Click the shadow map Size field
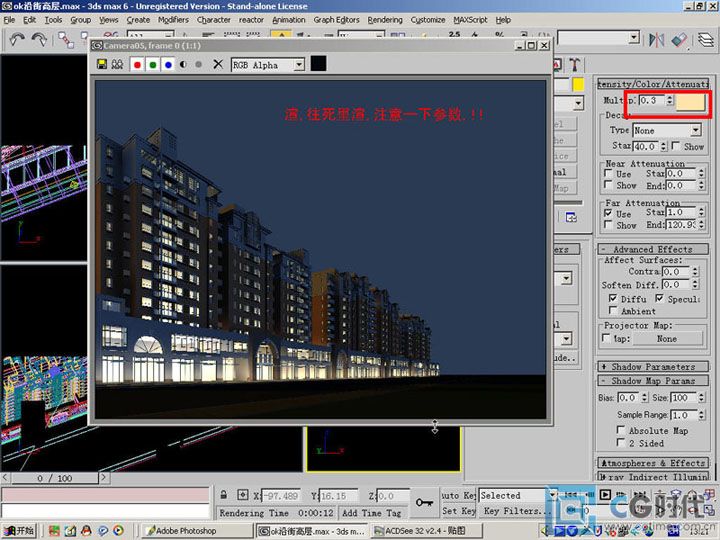The height and width of the screenshot is (540, 720). tap(683, 397)
